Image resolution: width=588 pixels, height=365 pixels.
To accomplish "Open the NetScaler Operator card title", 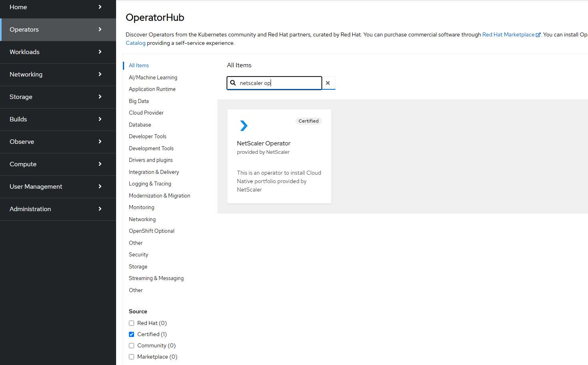I will (x=264, y=143).
